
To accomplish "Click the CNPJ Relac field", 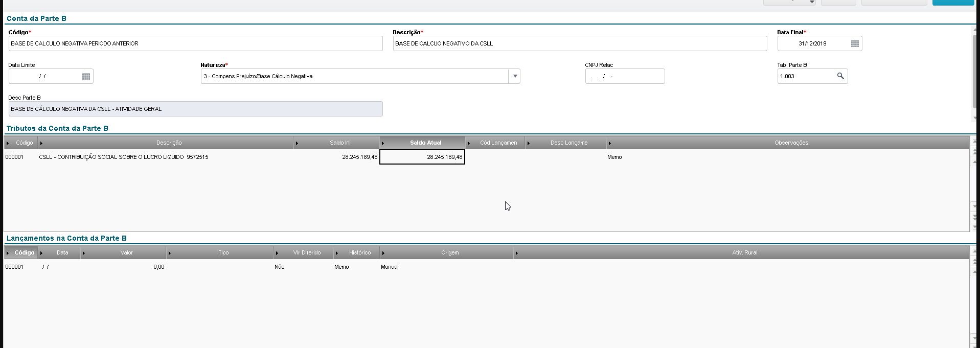I will (x=625, y=76).
